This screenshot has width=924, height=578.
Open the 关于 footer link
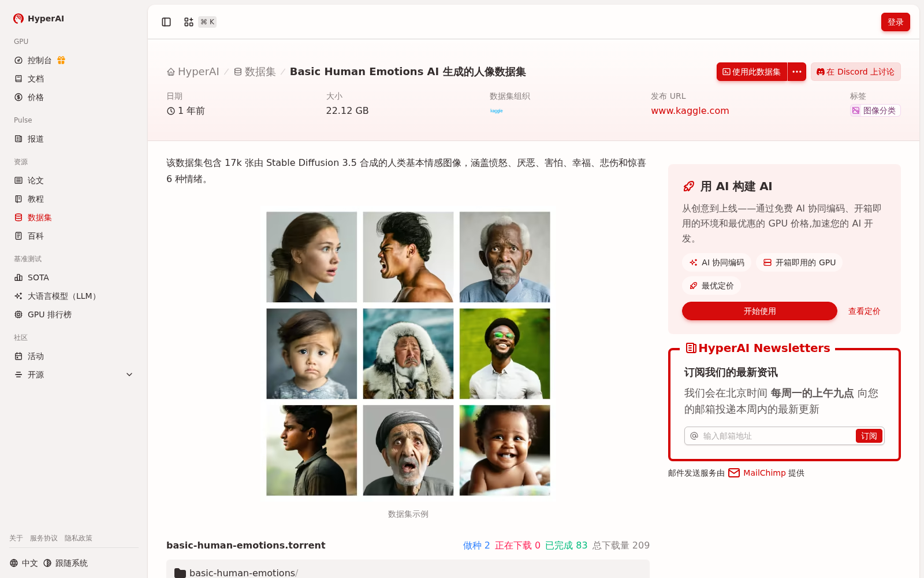coord(16,538)
